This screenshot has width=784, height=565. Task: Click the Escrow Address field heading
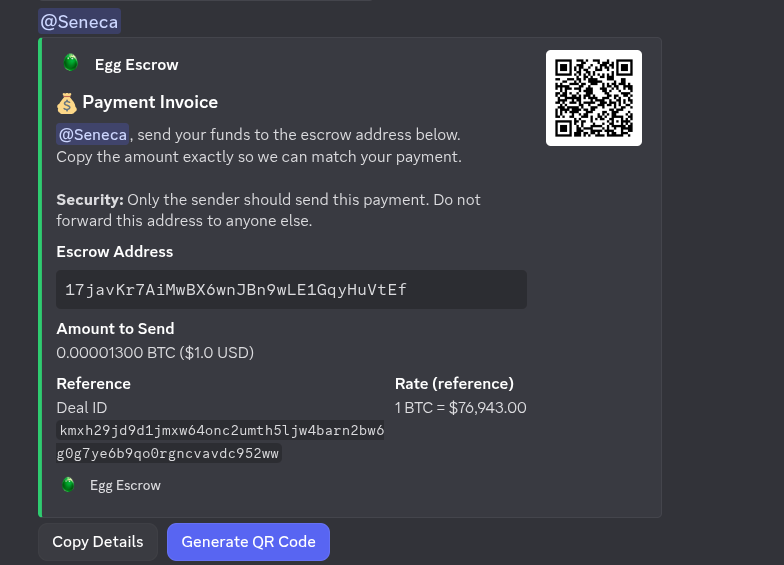click(x=115, y=252)
